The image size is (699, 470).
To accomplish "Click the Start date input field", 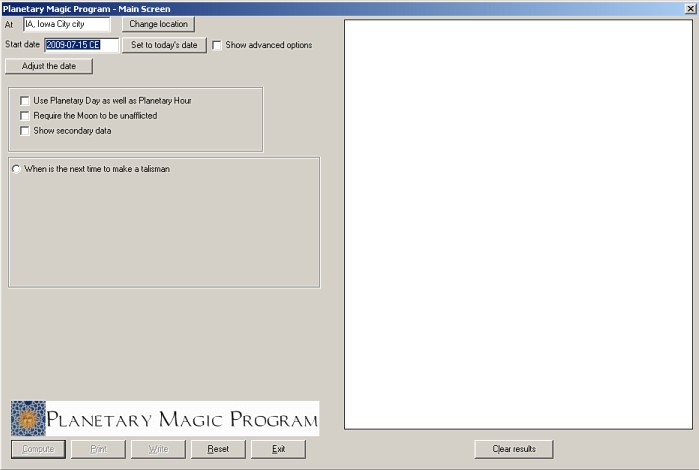I will pos(80,45).
